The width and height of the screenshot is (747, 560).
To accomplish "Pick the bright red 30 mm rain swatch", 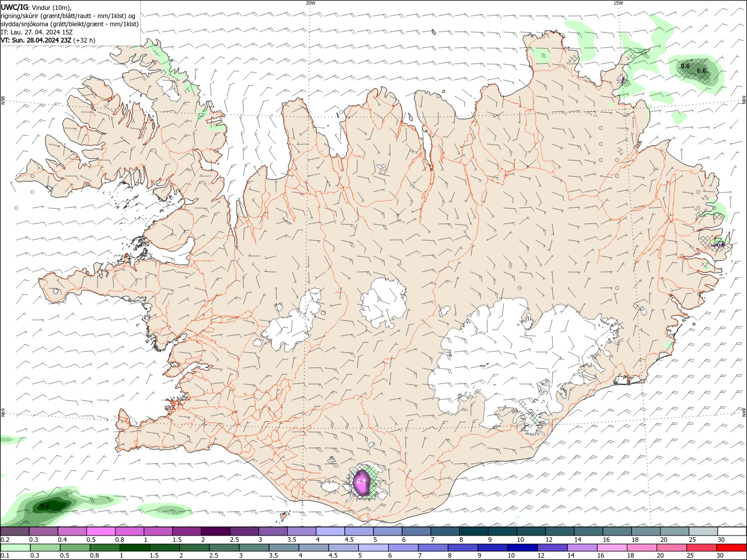I will 732,548.
